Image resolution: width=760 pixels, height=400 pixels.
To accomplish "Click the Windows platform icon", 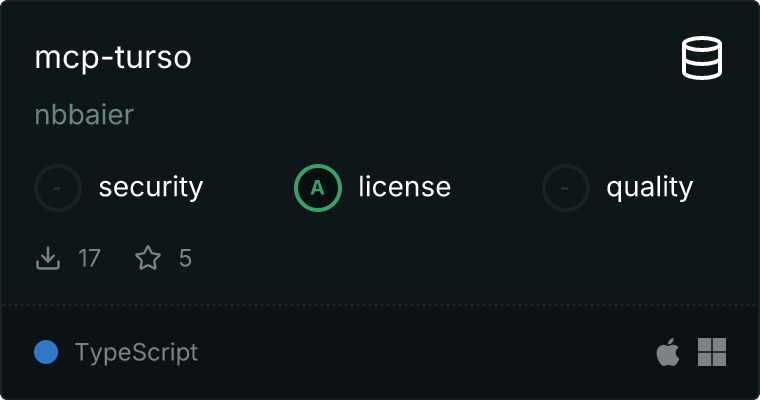I will (712, 352).
